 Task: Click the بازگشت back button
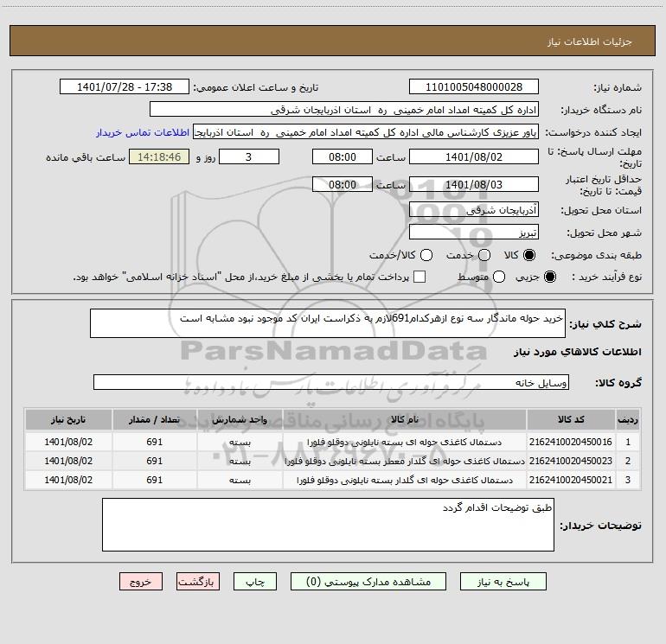(198, 581)
